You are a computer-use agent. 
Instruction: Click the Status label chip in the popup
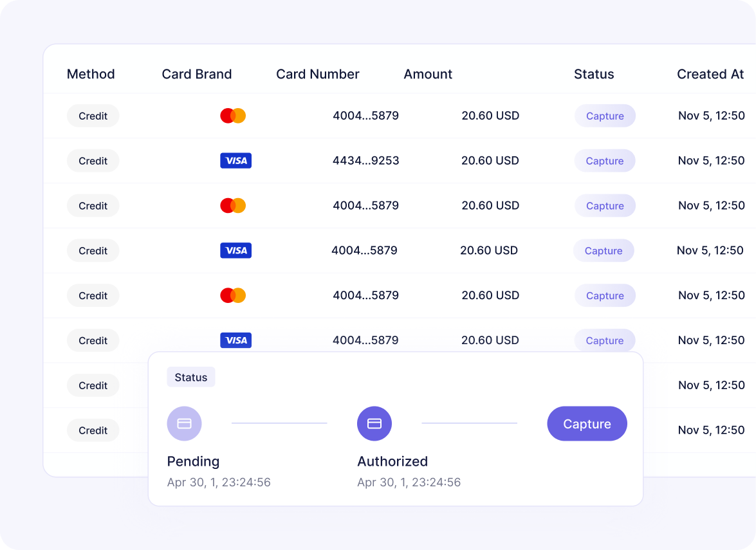coord(190,377)
